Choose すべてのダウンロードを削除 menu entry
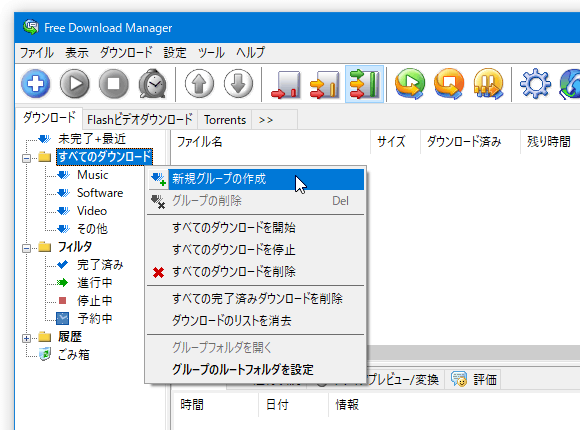 coord(256,272)
